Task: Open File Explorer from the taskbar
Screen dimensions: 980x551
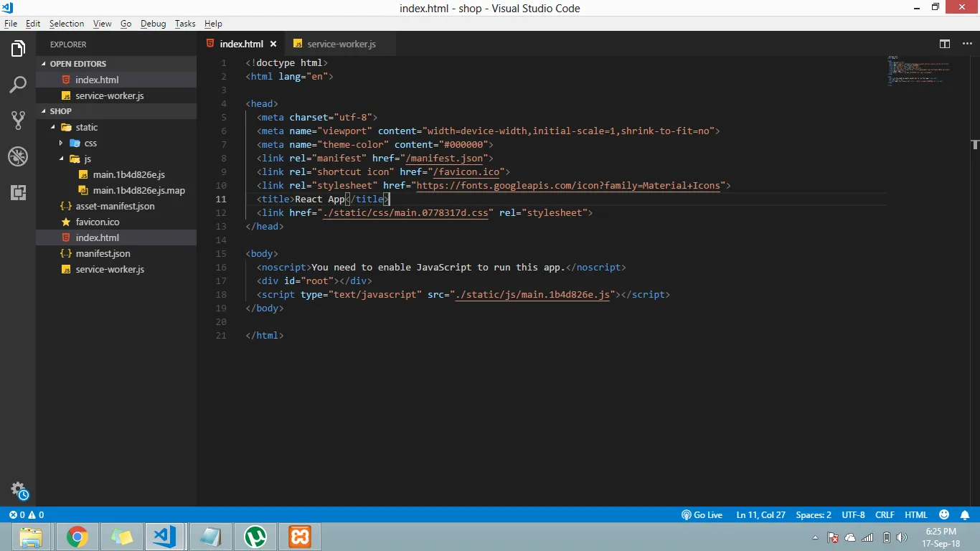Action: coord(31,537)
